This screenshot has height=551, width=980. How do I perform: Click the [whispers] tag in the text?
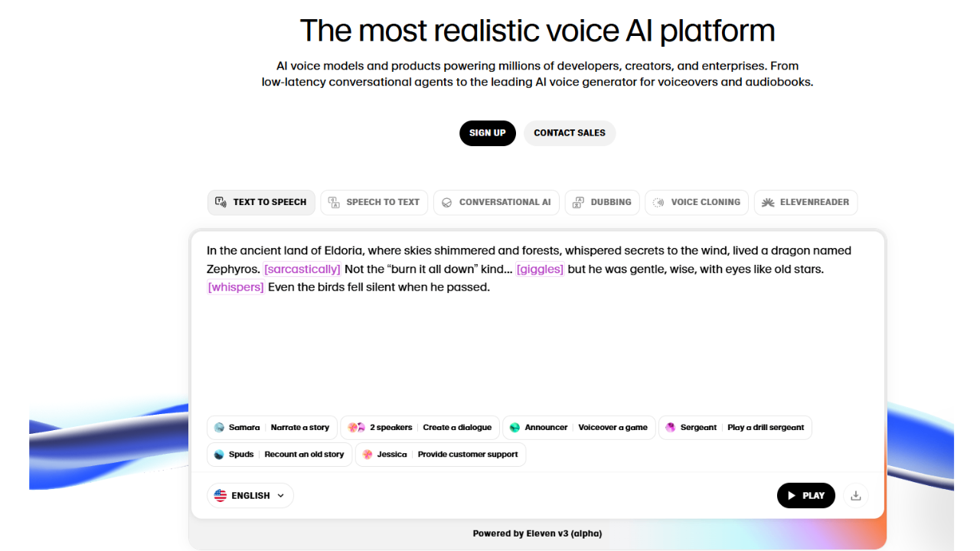pyautogui.click(x=236, y=286)
